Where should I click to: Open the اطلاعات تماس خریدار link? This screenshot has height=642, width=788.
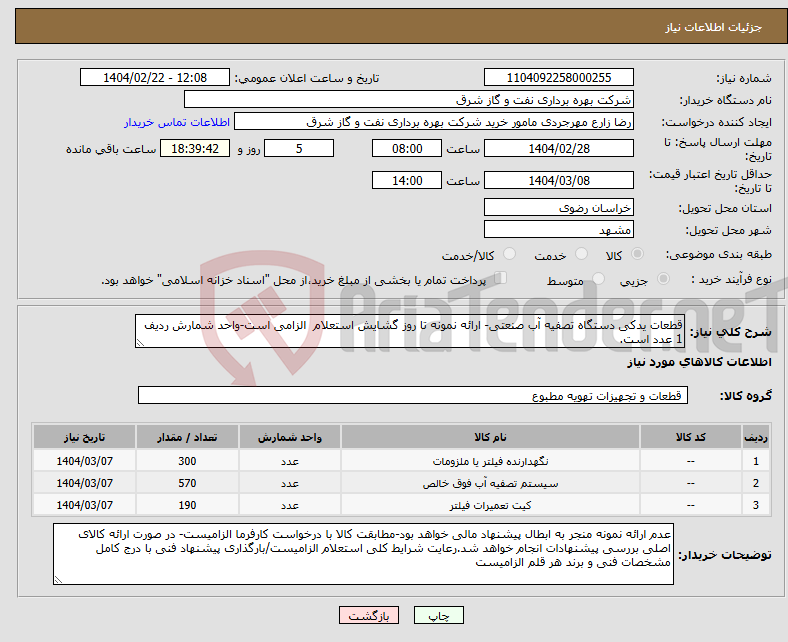pos(177,122)
